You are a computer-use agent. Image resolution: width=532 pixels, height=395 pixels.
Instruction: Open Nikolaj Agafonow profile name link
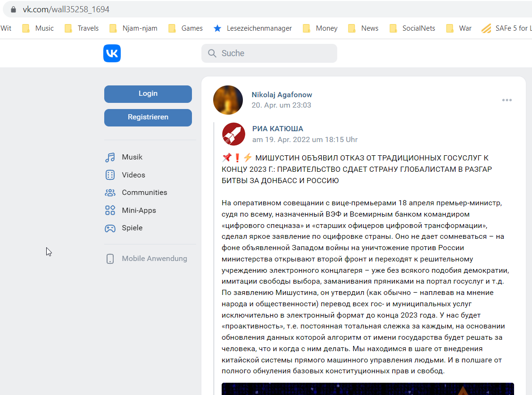pos(282,95)
